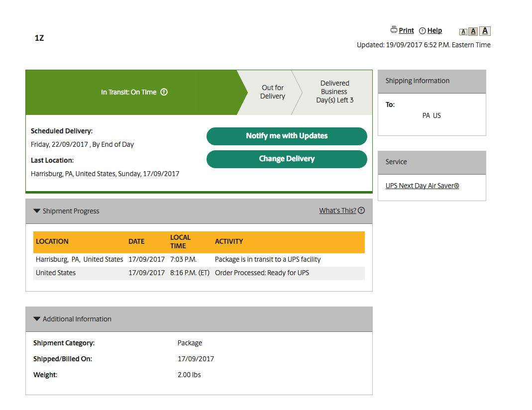Open the What's This? link
Viewport: 532px width, 410px height.
pos(337,210)
